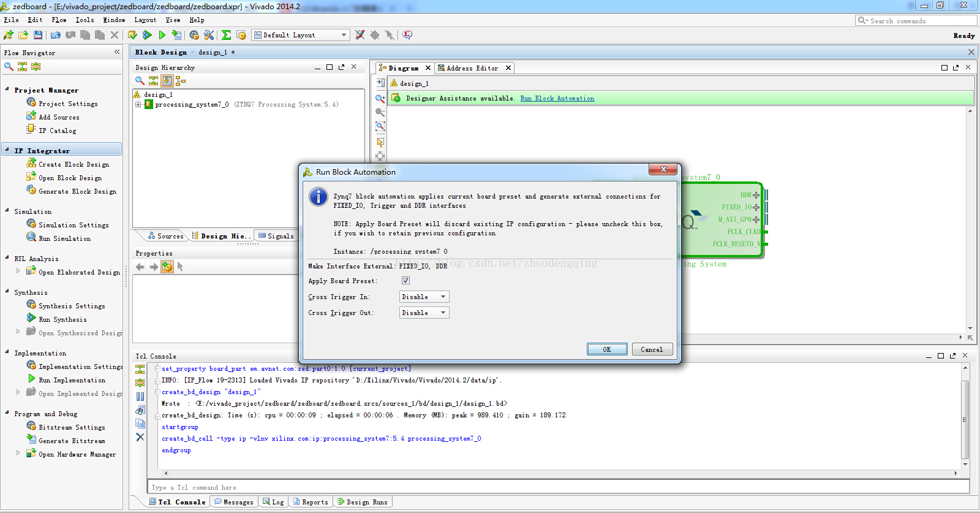The height and width of the screenshot is (513, 980).
Task: Close the Diagram tab
Action: (x=428, y=68)
